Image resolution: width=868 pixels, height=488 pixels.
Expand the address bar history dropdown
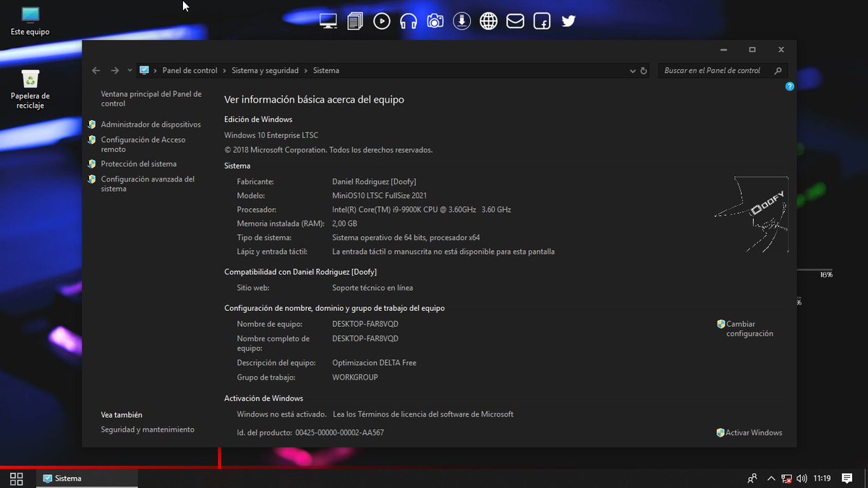coord(632,71)
